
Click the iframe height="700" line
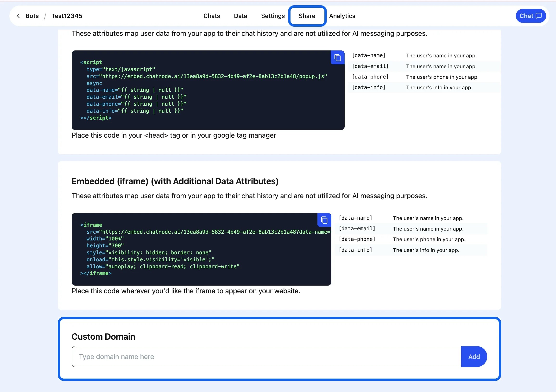point(105,245)
